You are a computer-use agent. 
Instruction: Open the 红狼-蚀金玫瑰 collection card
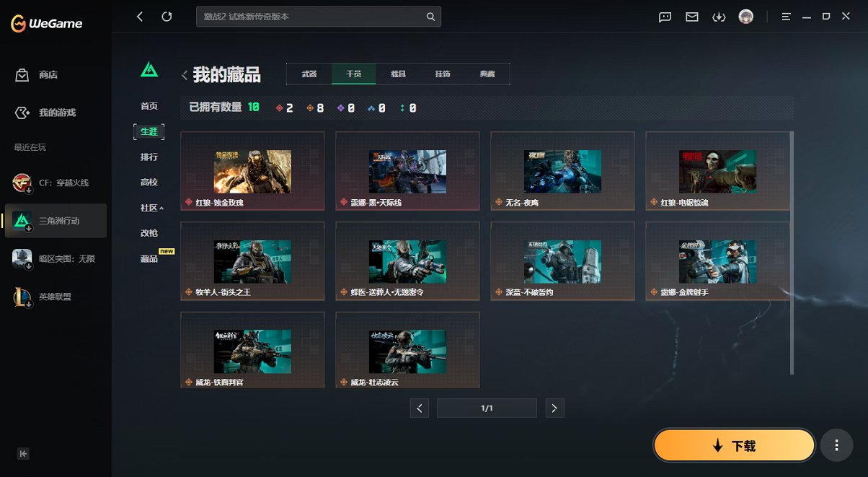point(252,171)
